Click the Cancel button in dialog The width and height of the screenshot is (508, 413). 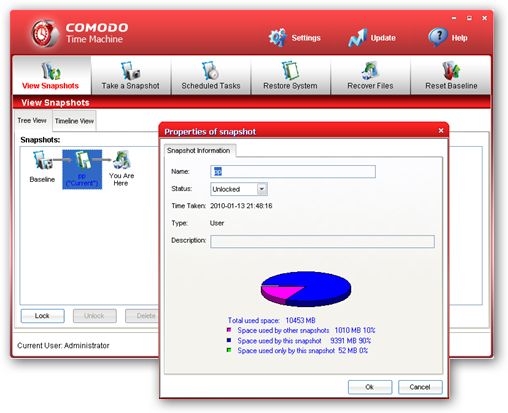coord(420,387)
